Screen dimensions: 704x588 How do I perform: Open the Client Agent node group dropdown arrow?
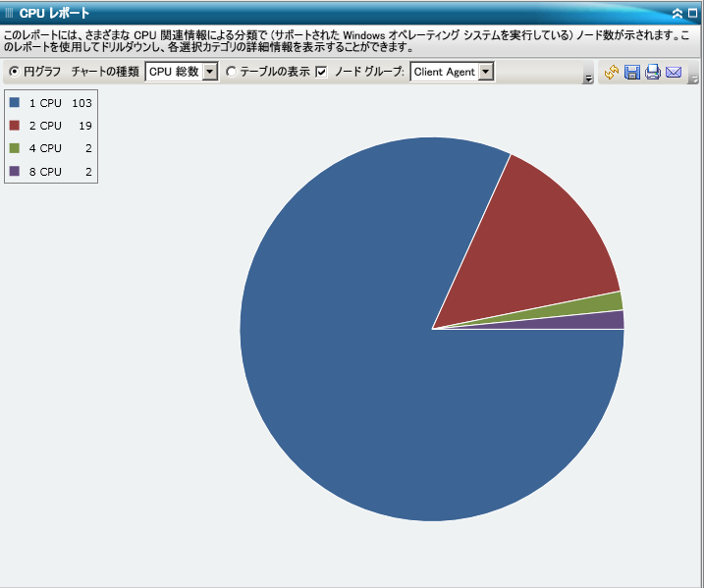486,72
